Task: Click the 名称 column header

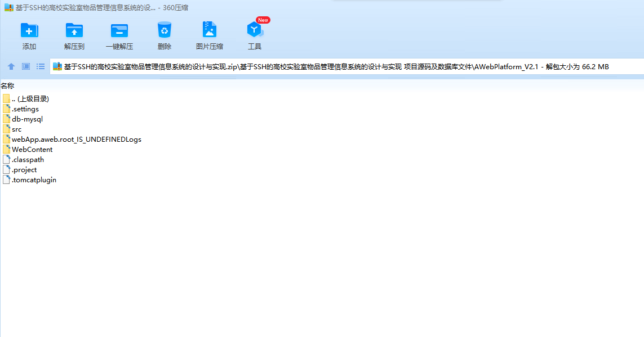Action: point(7,86)
